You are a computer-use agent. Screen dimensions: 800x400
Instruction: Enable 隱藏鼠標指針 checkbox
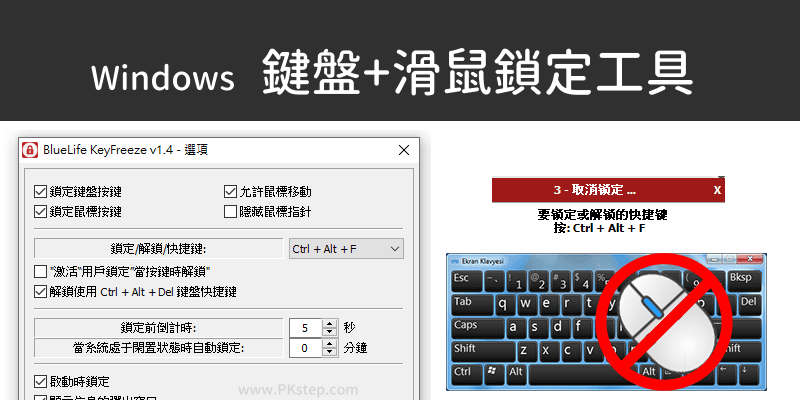[x=230, y=211]
